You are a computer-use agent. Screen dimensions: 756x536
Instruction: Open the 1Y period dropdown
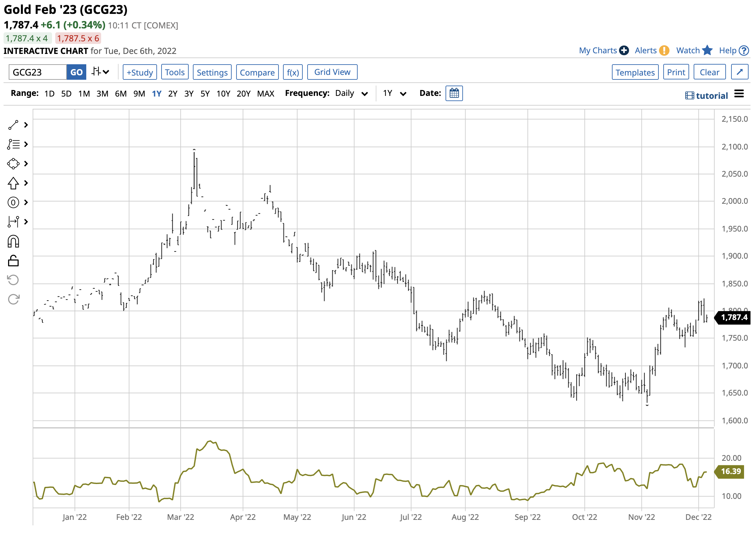(x=395, y=94)
